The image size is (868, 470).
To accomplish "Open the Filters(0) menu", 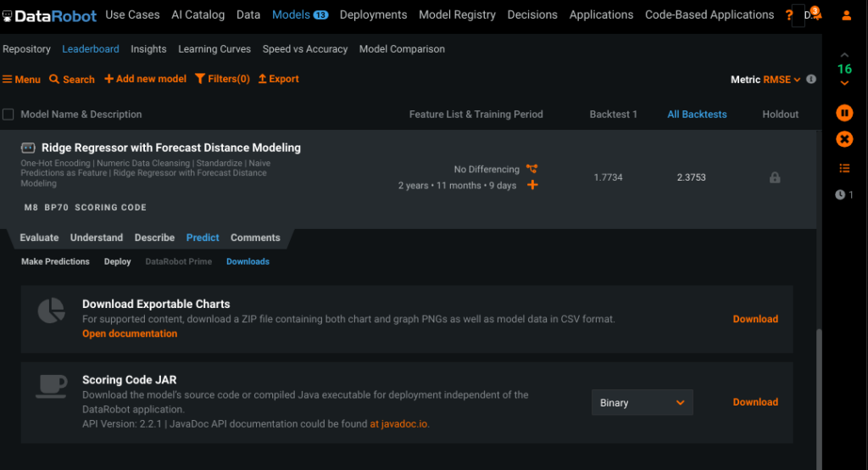I will (222, 79).
